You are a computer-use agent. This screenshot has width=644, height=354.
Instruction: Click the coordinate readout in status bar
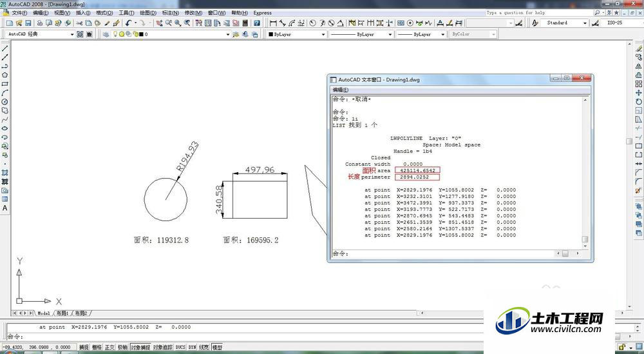(39, 348)
